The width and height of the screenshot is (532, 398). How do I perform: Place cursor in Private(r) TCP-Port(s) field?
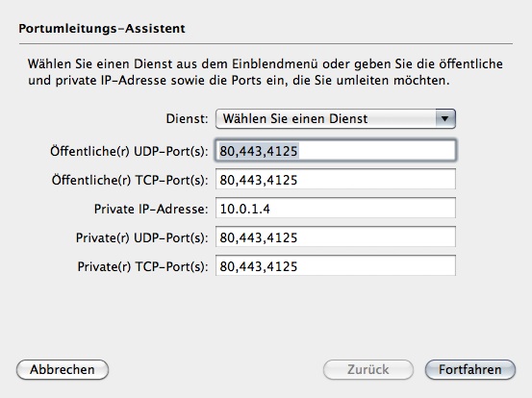click(x=336, y=265)
